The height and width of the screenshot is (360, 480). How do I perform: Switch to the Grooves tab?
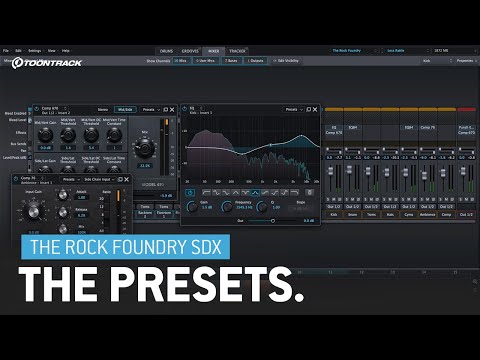190,51
